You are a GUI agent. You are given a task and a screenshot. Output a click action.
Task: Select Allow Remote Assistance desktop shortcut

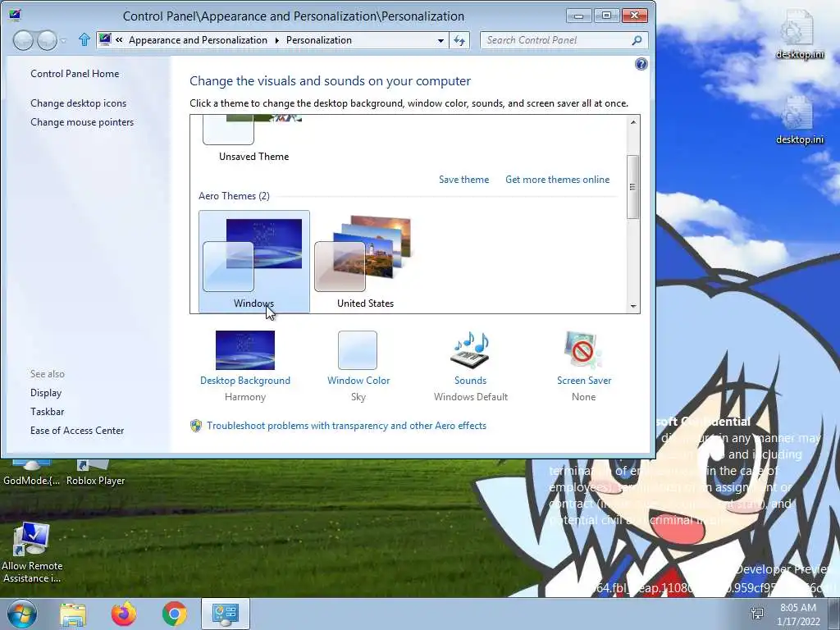pyautogui.click(x=32, y=554)
